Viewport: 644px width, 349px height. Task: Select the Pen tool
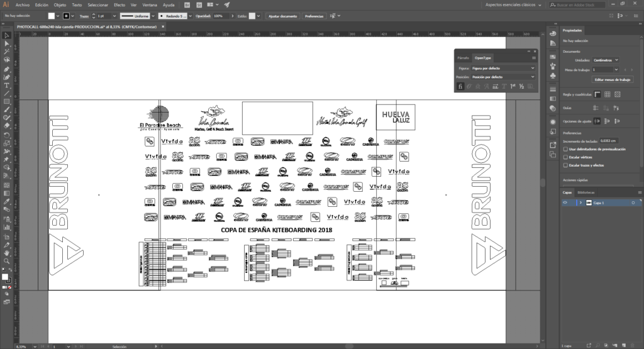(x=6, y=69)
